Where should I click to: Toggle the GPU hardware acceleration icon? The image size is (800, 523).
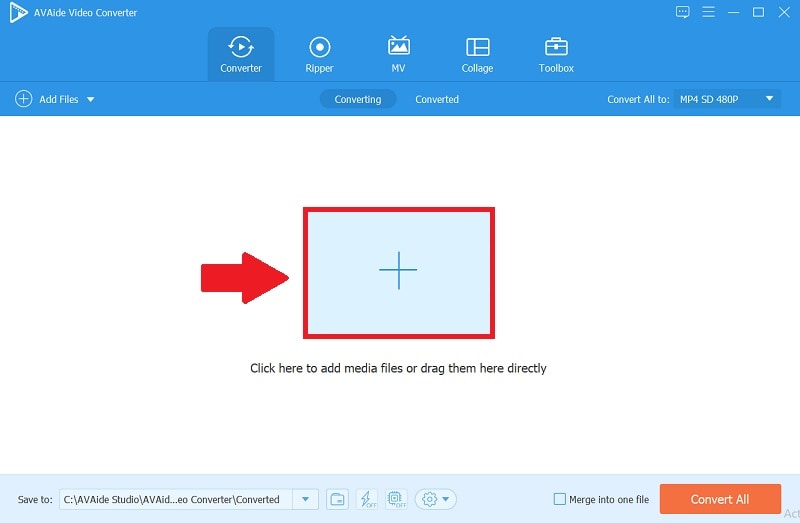tap(396, 499)
